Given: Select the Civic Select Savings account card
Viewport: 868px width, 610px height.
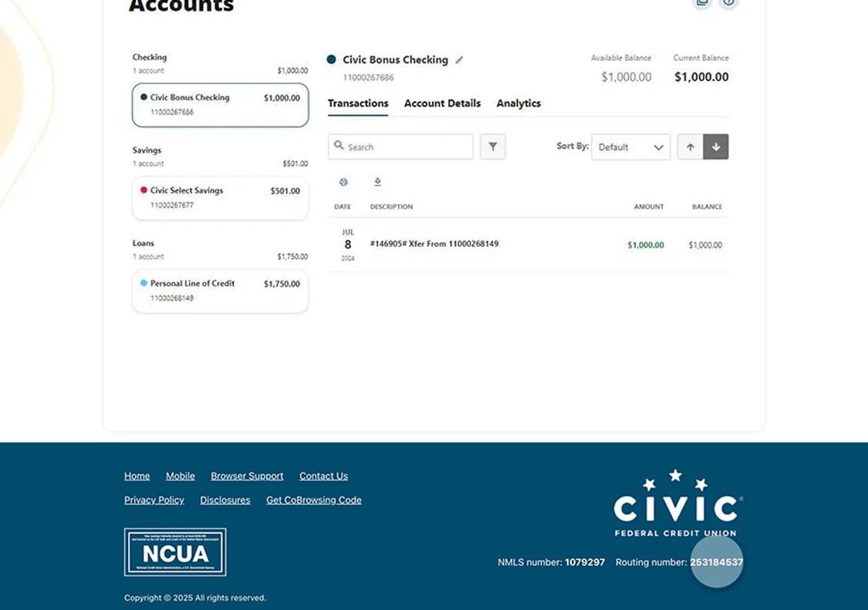Looking at the screenshot, I should [x=220, y=197].
